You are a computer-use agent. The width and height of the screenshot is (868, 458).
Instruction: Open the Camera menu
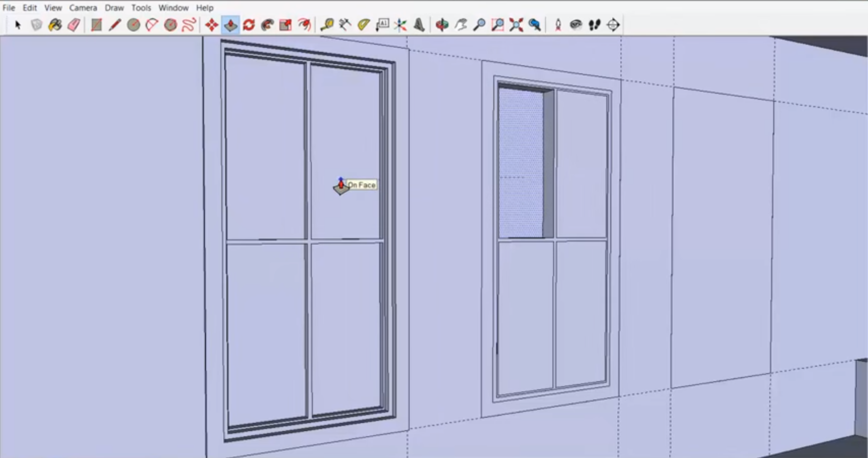(83, 8)
